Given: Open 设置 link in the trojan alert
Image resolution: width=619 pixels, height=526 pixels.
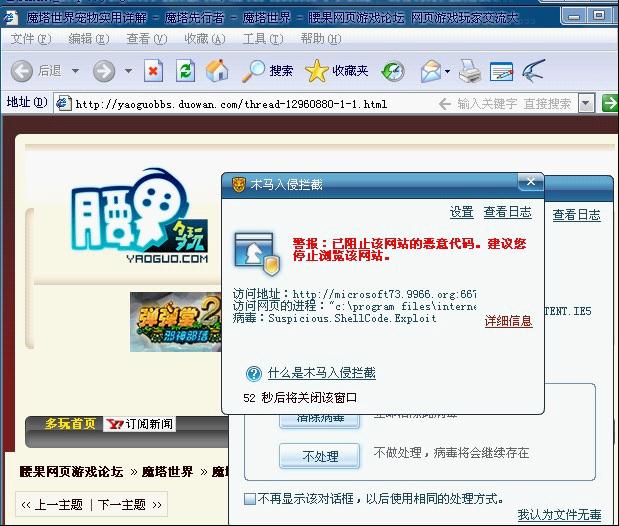Looking at the screenshot, I should [461, 212].
